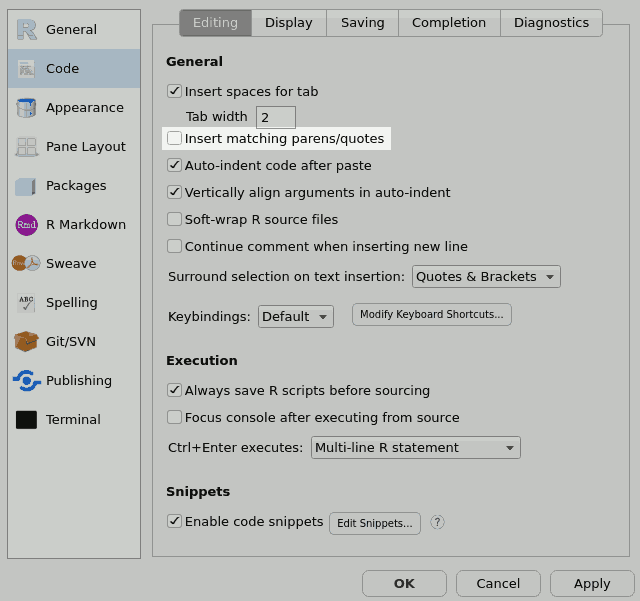Toggle Soft-wrap R source files checkbox
The image size is (640, 601).
[175, 220]
